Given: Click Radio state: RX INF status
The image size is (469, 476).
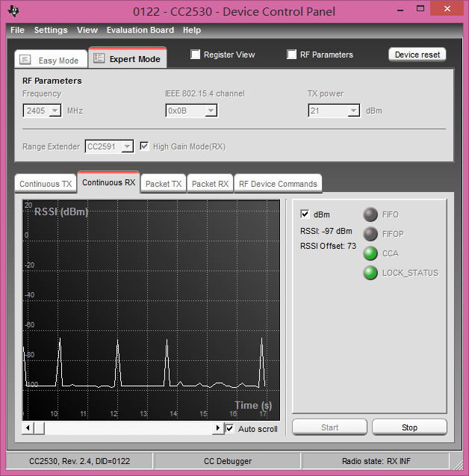Looking at the screenshot, I should (376, 461).
